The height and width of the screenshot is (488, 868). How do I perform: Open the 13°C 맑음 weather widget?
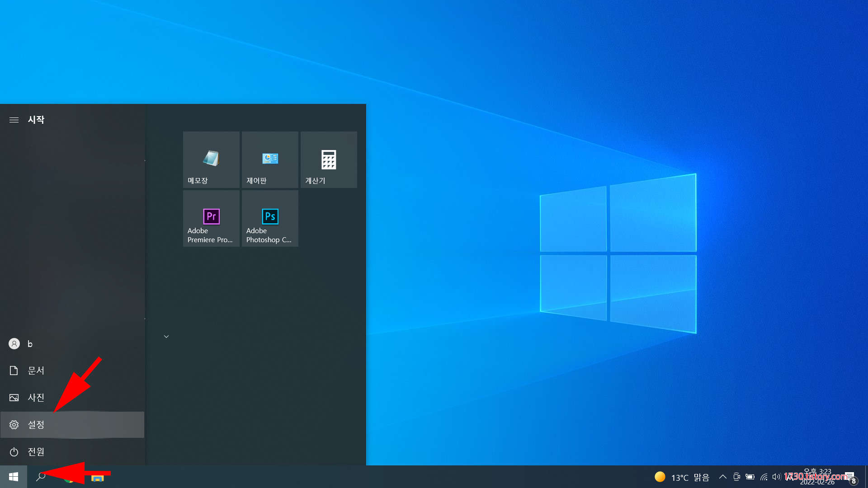[x=682, y=477]
